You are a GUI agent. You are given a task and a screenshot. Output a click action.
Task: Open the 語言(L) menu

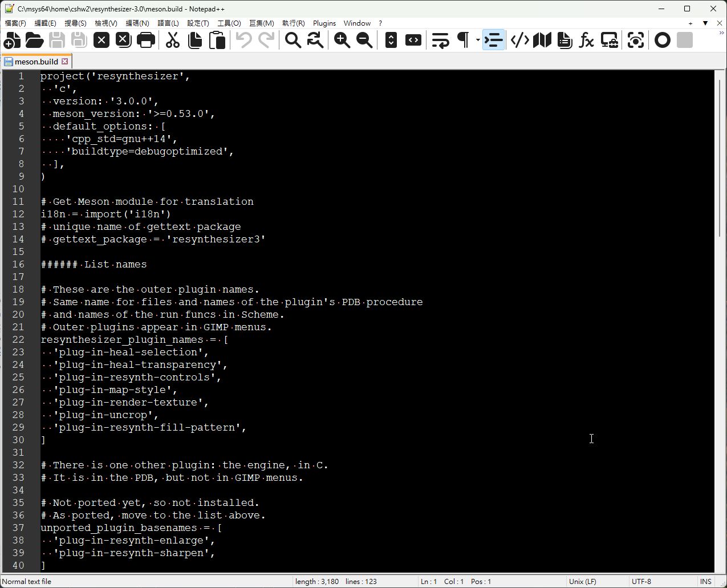coord(168,23)
